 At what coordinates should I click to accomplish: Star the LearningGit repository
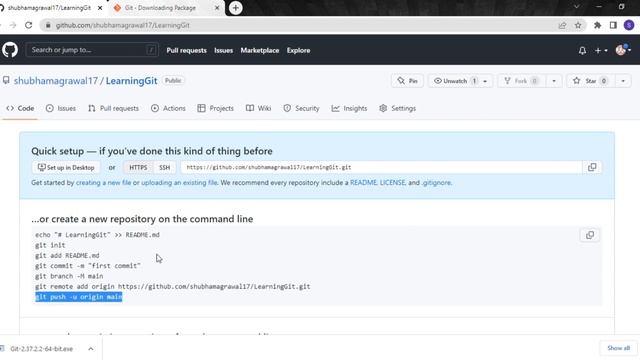[x=590, y=81]
